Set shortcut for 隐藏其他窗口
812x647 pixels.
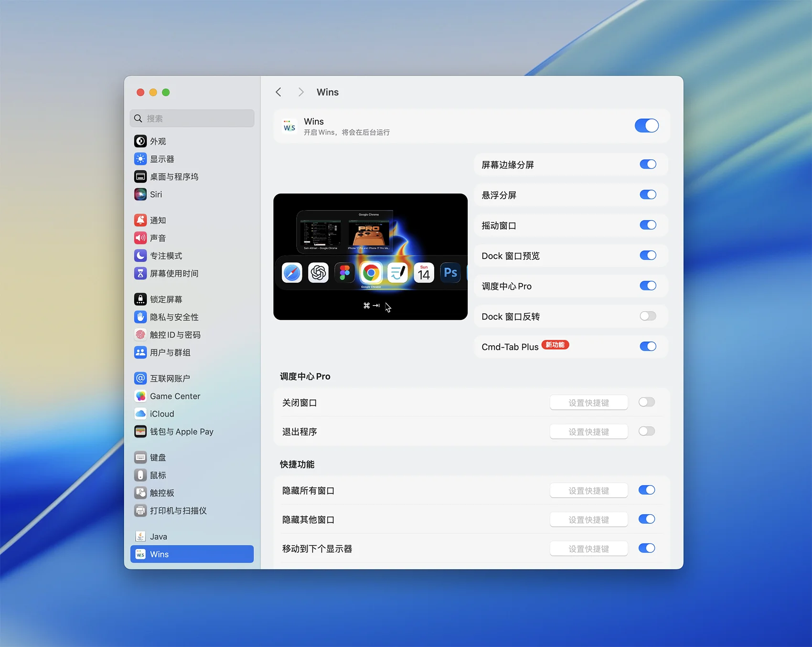tap(588, 520)
